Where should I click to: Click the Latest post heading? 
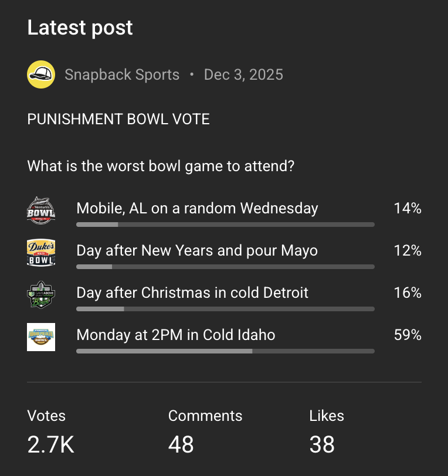(80, 28)
